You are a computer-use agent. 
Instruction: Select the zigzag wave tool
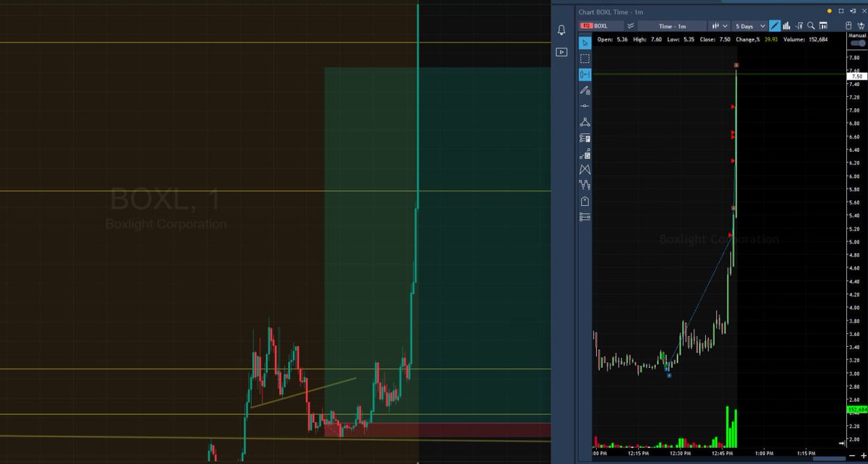click(584, 186)
